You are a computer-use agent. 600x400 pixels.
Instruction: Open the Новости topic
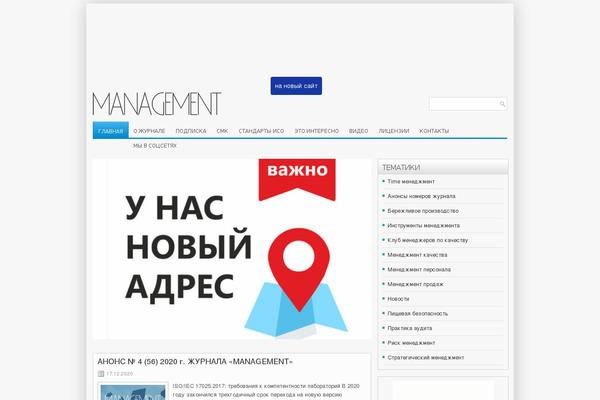[398, 299]
